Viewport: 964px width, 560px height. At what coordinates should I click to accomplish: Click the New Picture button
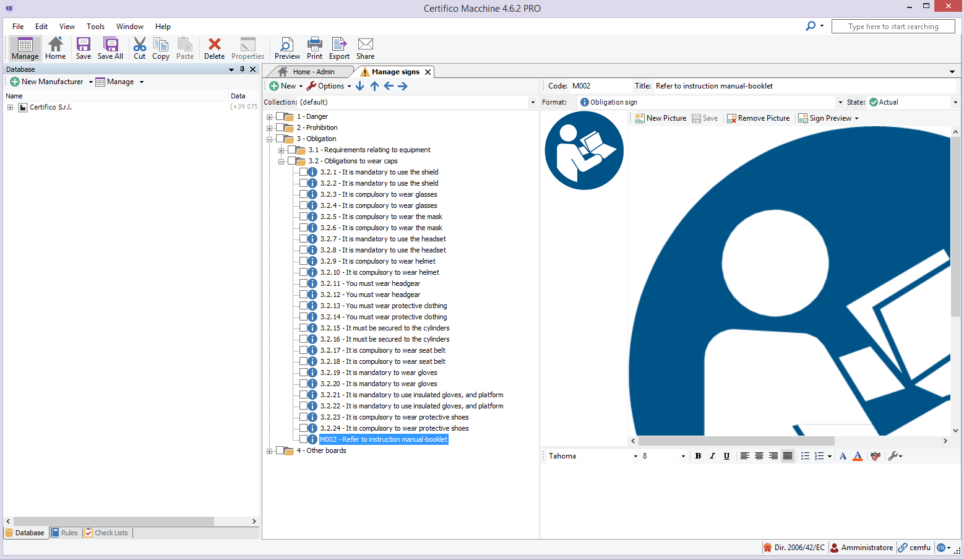click(660, 118)
